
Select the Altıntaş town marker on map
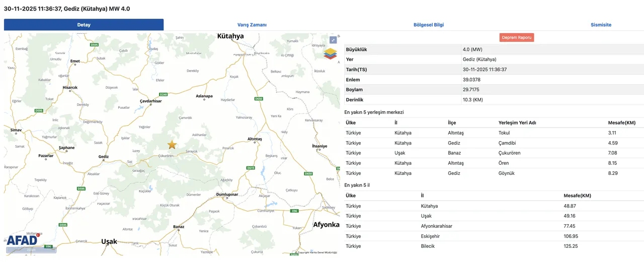click(x=255, y=143)
